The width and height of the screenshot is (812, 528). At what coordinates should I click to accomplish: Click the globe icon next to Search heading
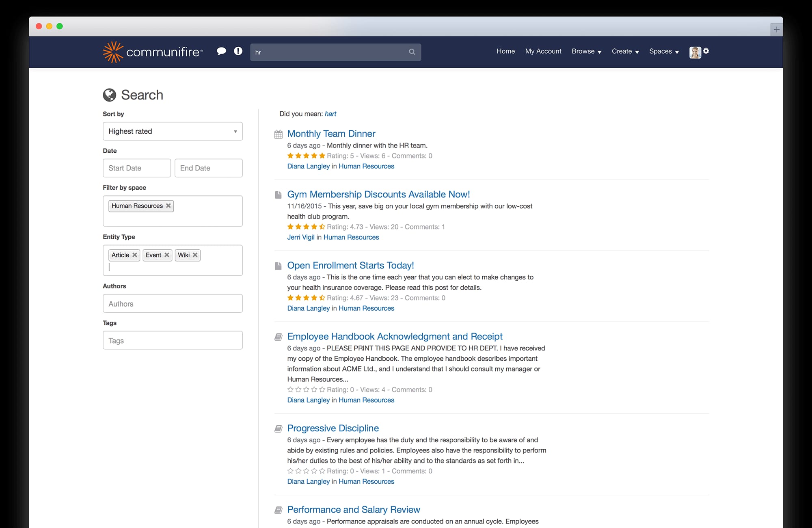[x=109, y=95]
